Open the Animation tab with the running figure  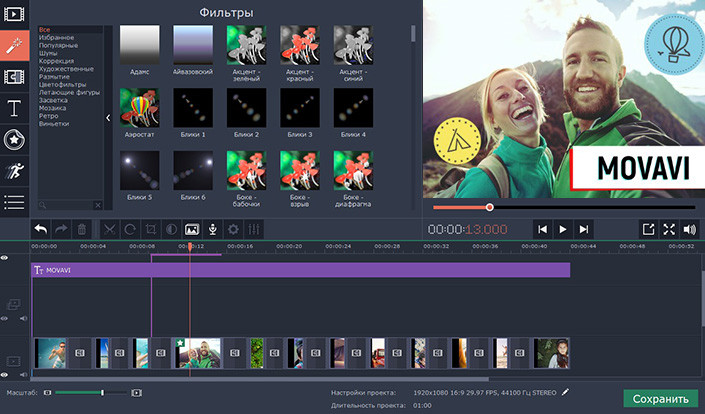coord(14,171)
